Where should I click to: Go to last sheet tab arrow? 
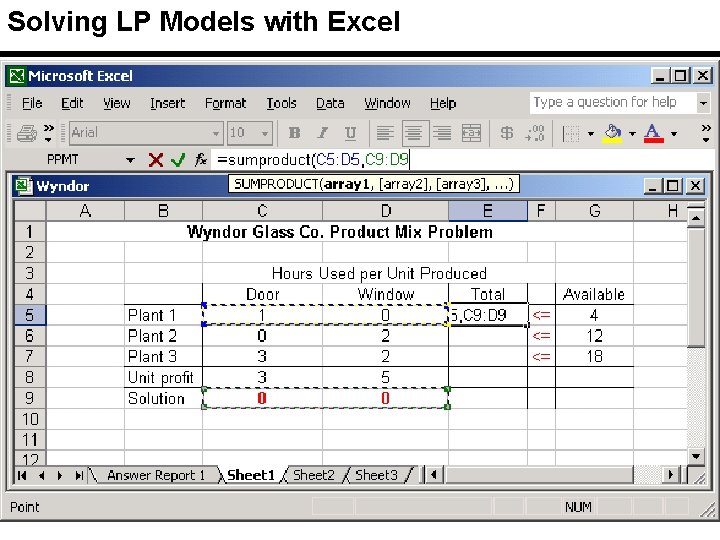[x=79, y=476]
